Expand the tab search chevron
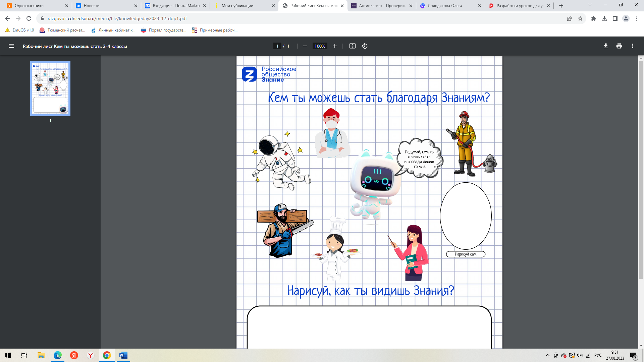 pyautogui.click(x=590, y=5)
